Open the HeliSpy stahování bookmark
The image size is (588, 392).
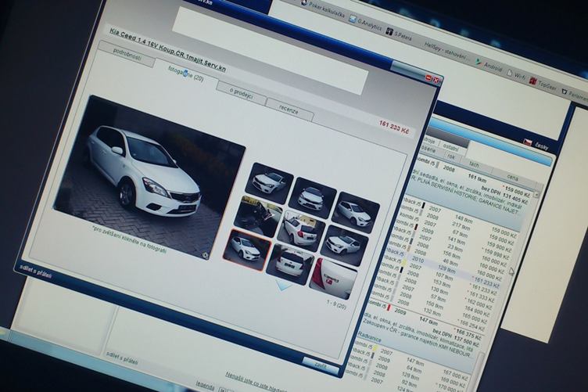click(x=446, y=52)
